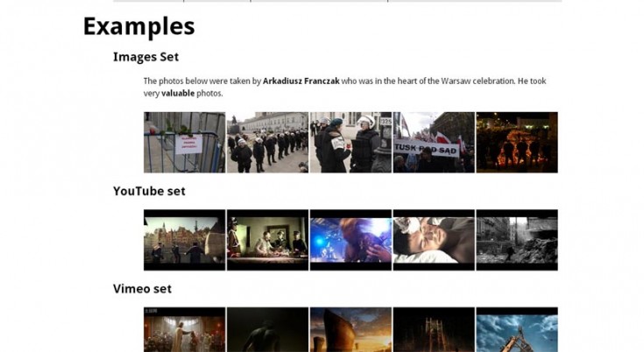Click the Vimeo set heading
Image resolution: width=644 pixels, height=352 pixels.
[142, 289]
